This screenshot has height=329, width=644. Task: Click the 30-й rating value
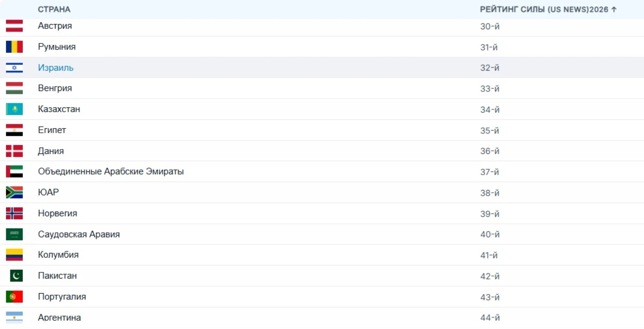pyautogui.click(x=490, y=26)
